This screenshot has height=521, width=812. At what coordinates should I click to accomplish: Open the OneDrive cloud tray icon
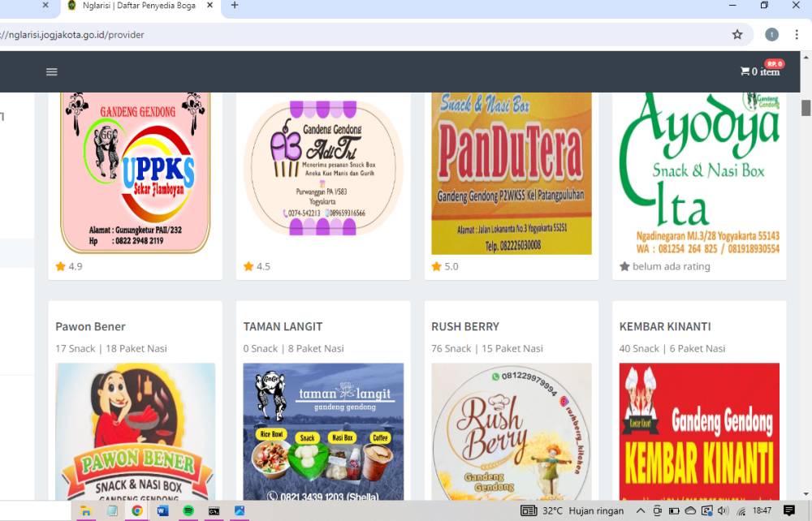click(690, 511)
